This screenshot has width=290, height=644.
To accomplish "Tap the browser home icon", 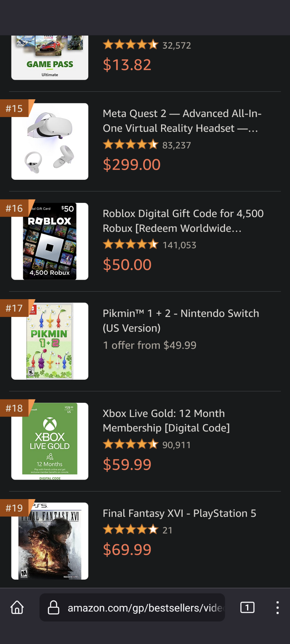I will [x=17, y=607].
